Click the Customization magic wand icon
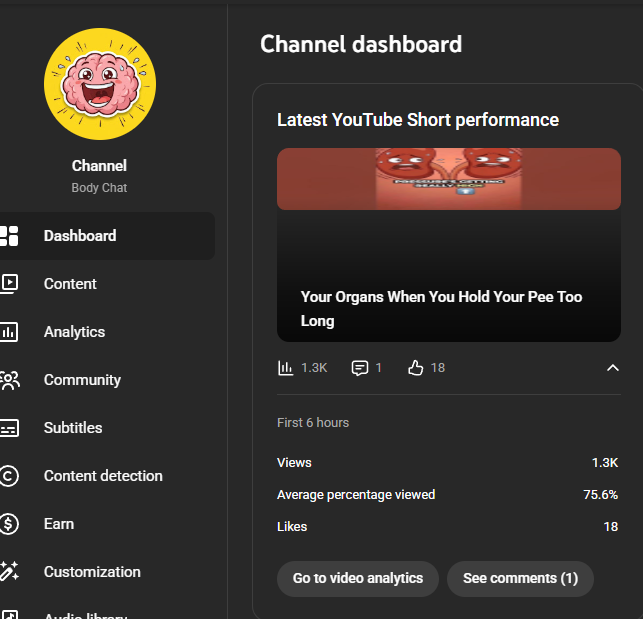Screen dimensions: 643x619 9,572
